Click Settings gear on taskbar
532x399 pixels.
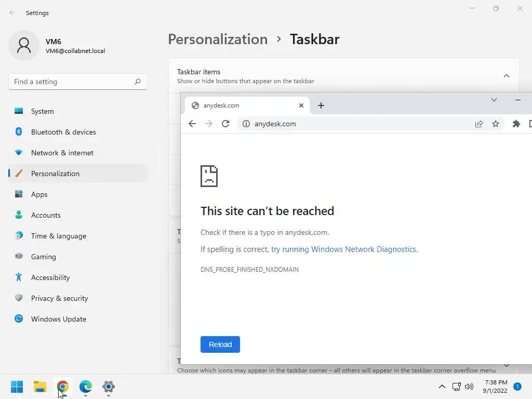[x=109, y=387]
